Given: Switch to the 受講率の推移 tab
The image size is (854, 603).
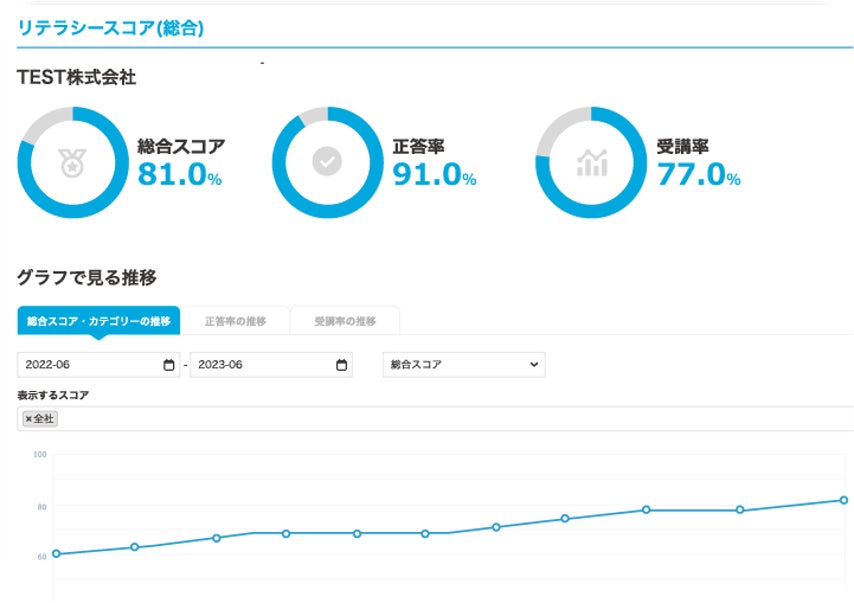Looking at the screenshot, I should (x=345, y=321).
